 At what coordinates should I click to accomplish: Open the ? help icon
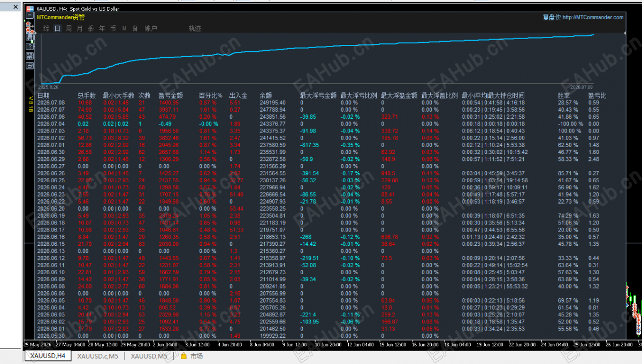pyautogui.click(x=30, y=47)
